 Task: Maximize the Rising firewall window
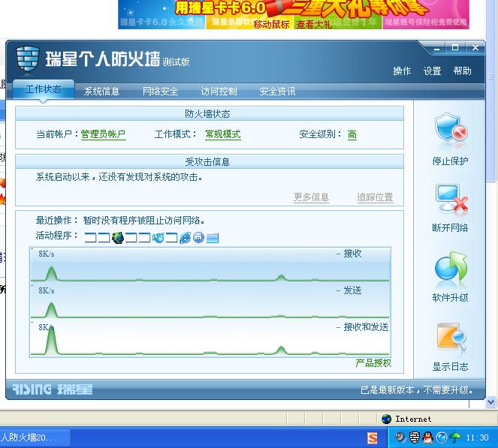[455, 48]
